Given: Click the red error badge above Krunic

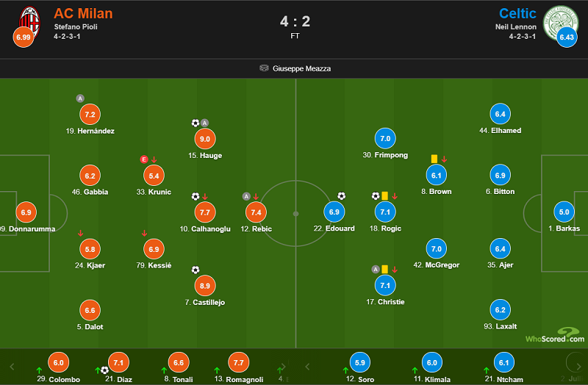Looking at the screenshot, I should pos(145,159).
